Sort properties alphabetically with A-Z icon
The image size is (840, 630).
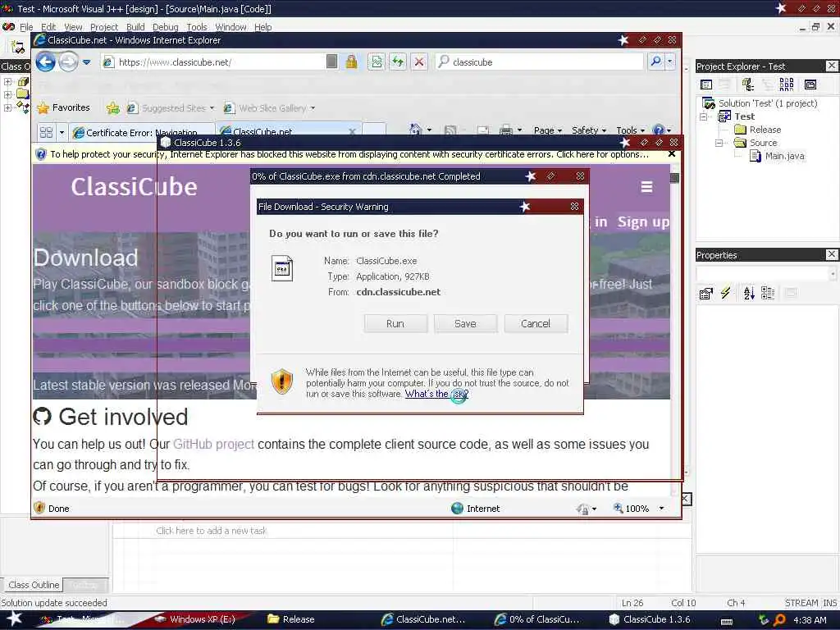pos(749,293)
